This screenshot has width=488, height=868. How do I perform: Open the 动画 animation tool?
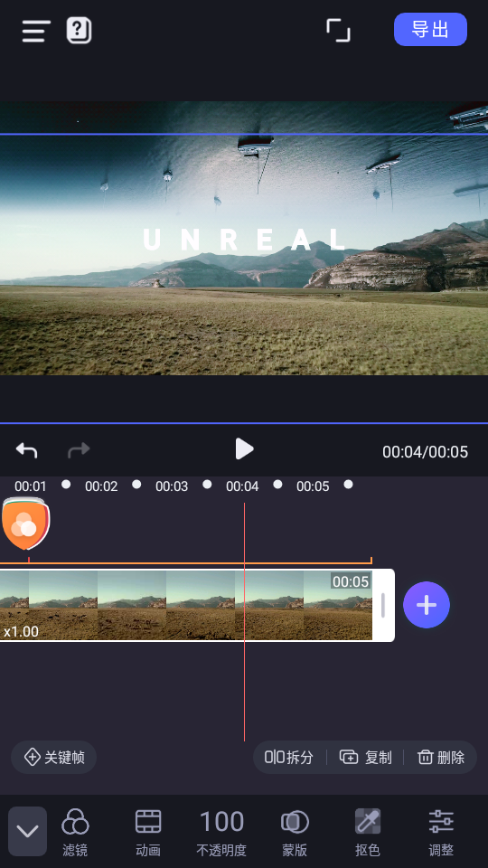pyautogui.click(x=148, y=833)
